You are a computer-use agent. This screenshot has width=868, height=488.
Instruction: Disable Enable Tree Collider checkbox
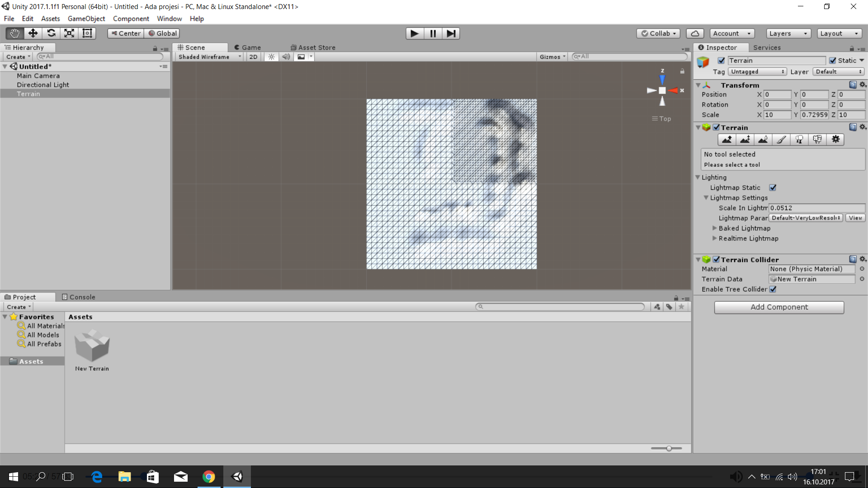(773, 289)
